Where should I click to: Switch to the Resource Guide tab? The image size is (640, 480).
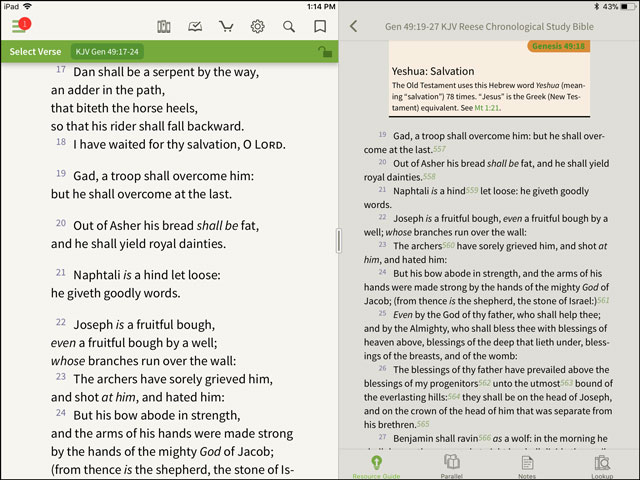tap(376, 466)
